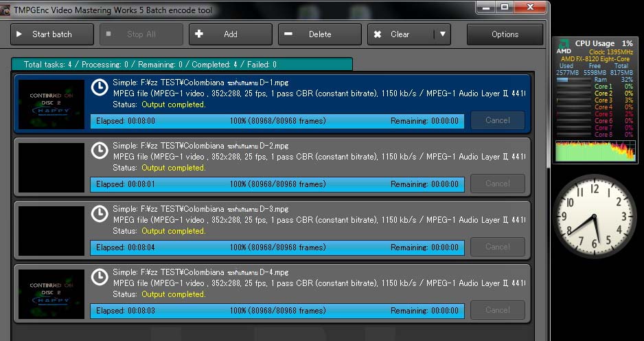Select the D-4.mpg task thumbnail

[51, 294]
